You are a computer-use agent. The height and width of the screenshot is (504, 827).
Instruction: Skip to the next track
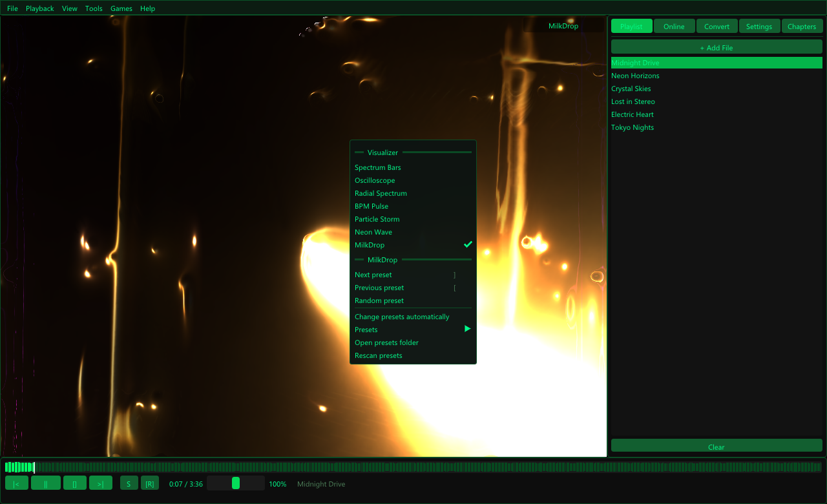tap(101, 483)
